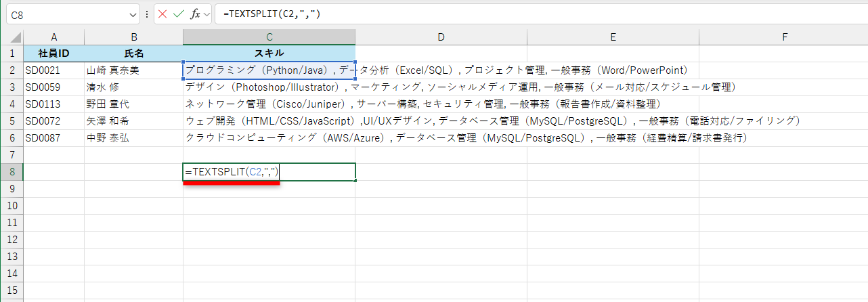Select column F header

[x=783, y=37]
